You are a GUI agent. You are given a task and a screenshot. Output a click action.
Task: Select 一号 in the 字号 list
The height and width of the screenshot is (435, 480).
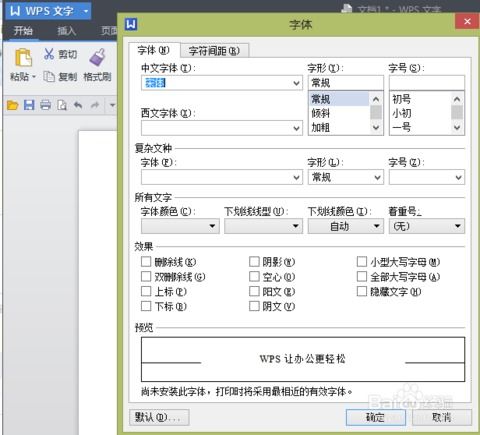[x=420, y=127]
